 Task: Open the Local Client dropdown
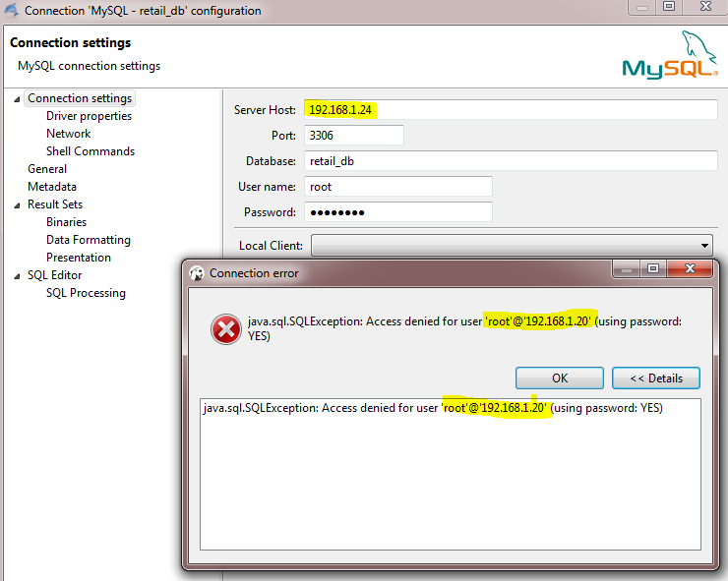(704, 246)
